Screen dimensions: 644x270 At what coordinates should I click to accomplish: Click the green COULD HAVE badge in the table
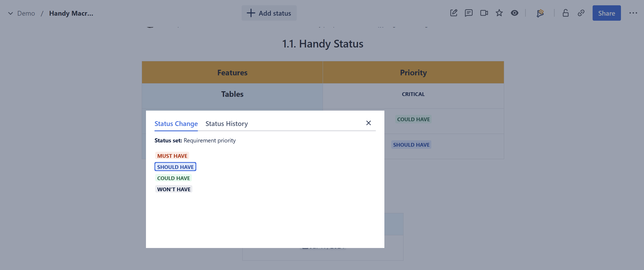413,119
